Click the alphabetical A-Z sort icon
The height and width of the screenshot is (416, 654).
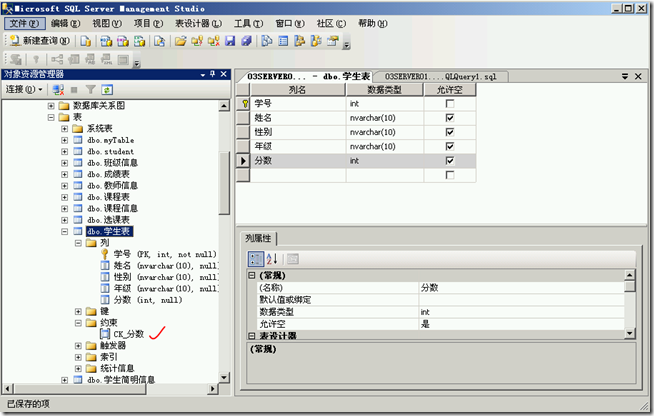click(272, 259)
